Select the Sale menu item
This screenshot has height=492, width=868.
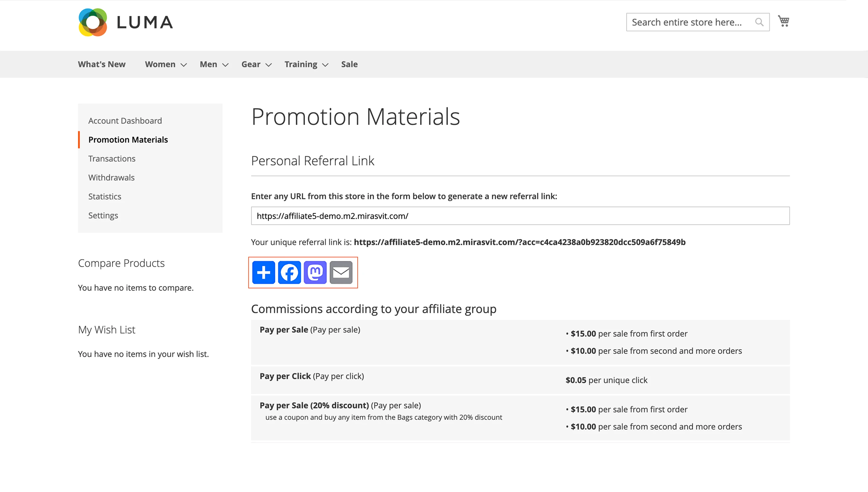[x=349, y=64]
